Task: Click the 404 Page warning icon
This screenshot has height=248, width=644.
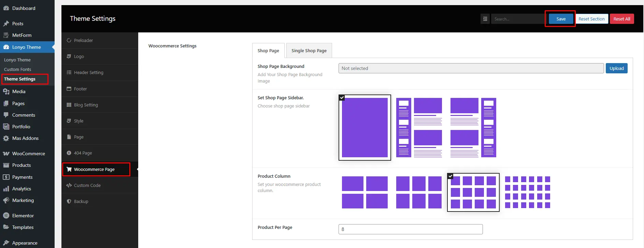Action: coord(69,153)
